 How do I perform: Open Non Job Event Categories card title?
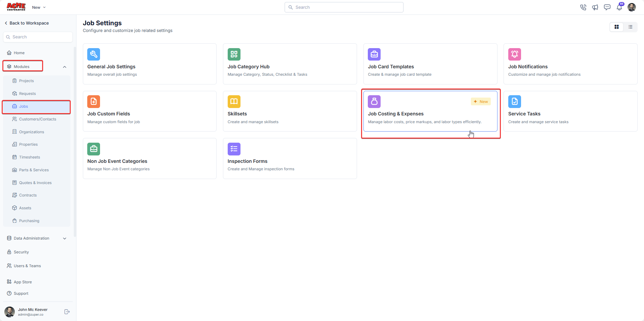tap(117, 161)
